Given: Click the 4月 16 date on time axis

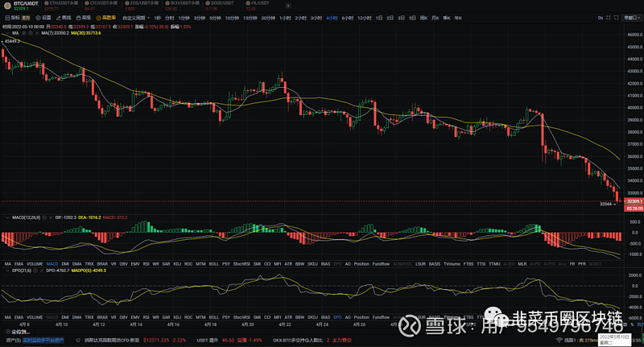Looking at the screenshot, I should 173,324.
